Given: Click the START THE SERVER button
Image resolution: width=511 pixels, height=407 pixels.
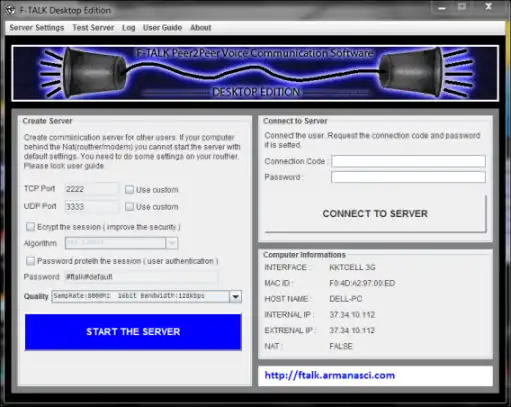Looking at the screenshot, I should point(133,332).
